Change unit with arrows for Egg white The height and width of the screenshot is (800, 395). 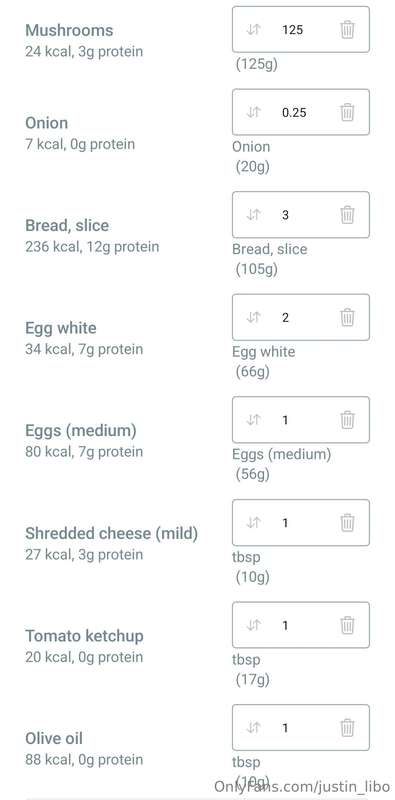click(x=254, y=317)
